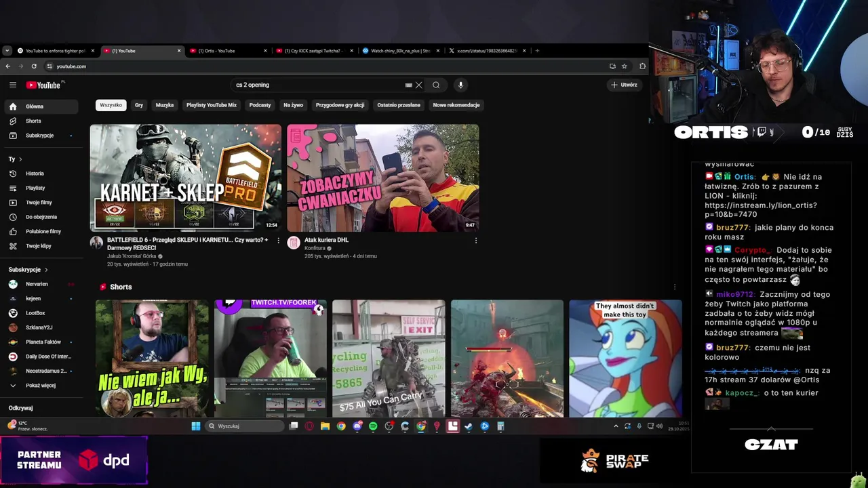Open Spotify from the taskbar

(x=373, y=426)
